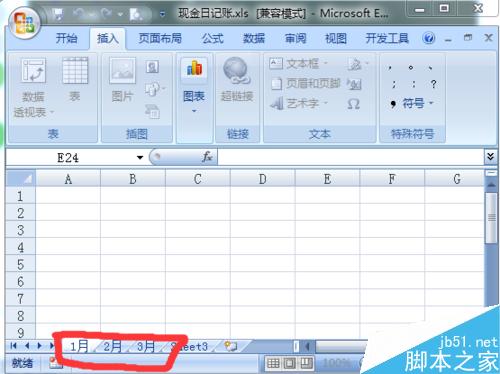Open the 开始 ribbon tab

pos(66,38)
